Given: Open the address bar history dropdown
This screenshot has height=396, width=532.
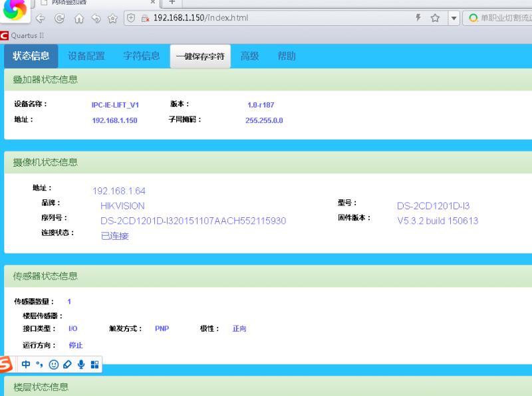Looking at the screenshot, I should coord(454,19).
